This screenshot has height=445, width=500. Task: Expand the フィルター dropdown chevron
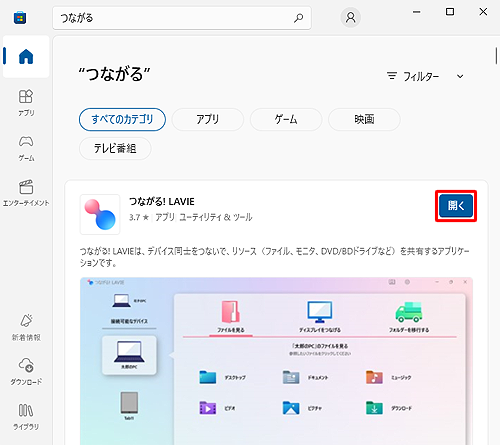(x=460, y=76)
